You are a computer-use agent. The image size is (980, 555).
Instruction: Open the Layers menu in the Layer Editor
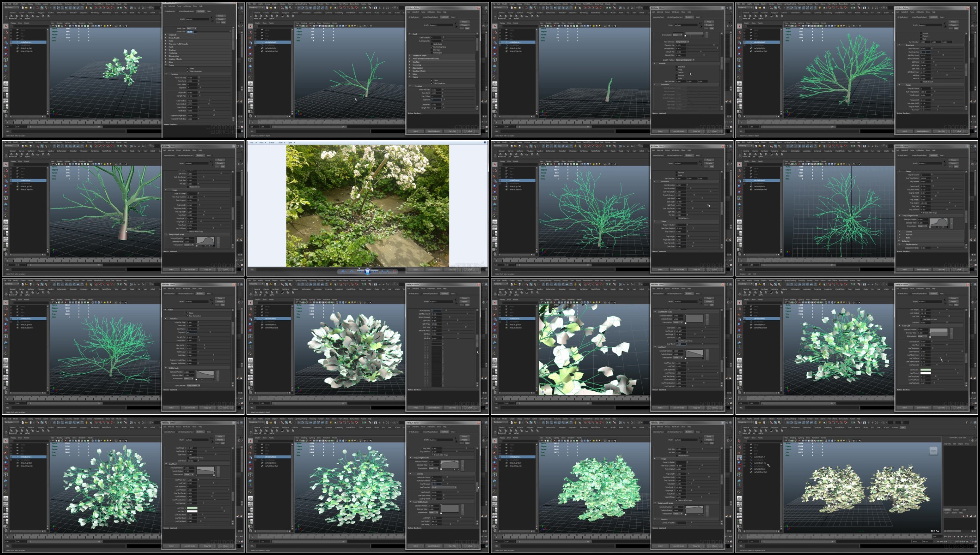pyautogui.click(x=947, y=513)
